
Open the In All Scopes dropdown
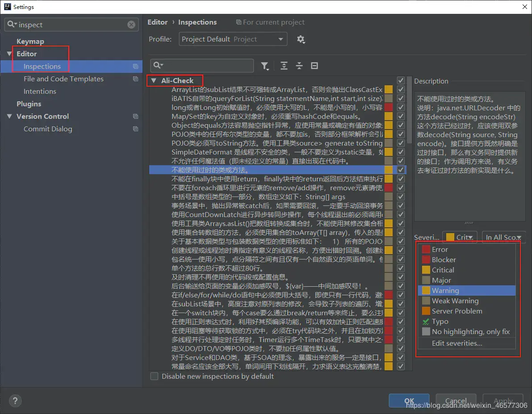(503, 237)
